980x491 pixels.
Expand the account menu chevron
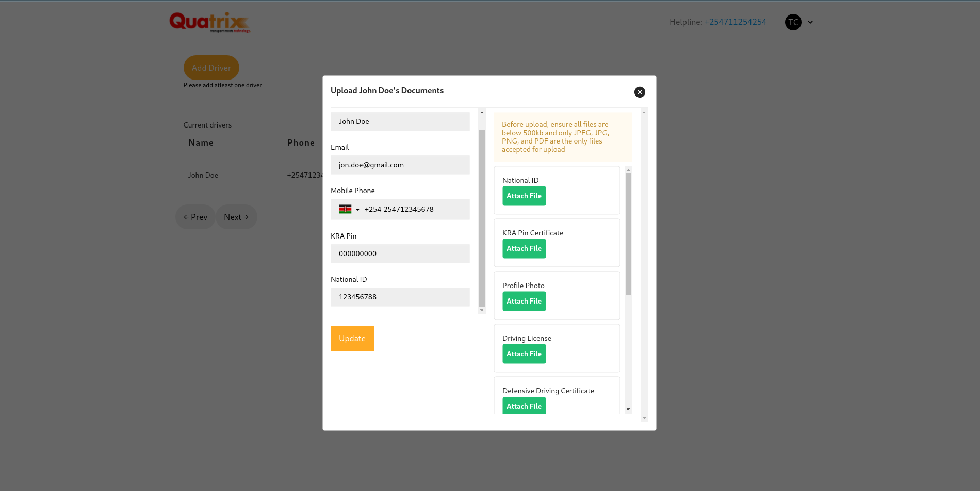810,22
